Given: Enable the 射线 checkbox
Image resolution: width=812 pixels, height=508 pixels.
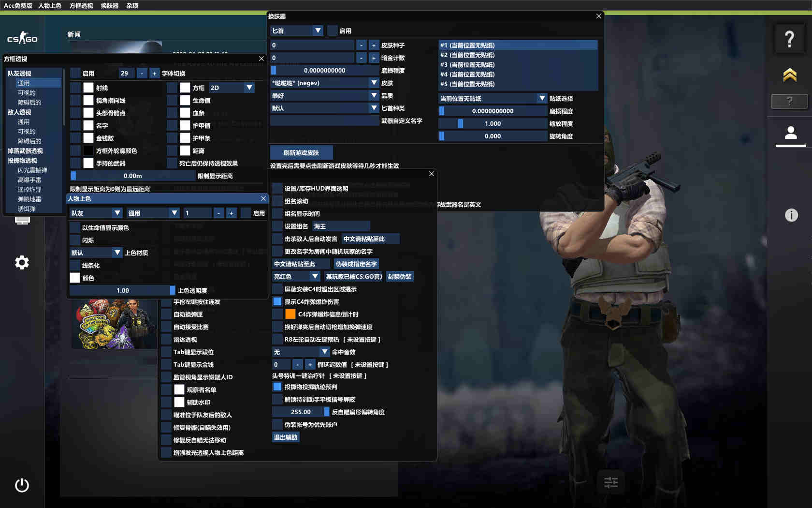Looking at the screenshot, I should click(x=88, y=88).
